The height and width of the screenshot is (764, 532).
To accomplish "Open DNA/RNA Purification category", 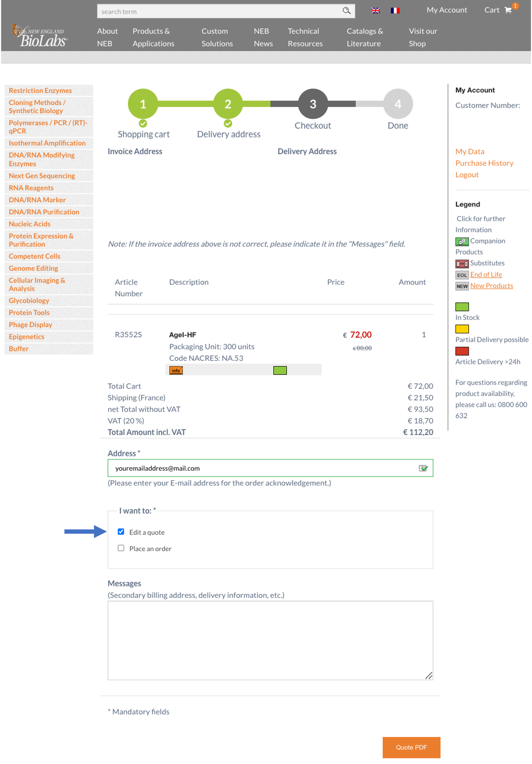I will (x=49, y=212).
